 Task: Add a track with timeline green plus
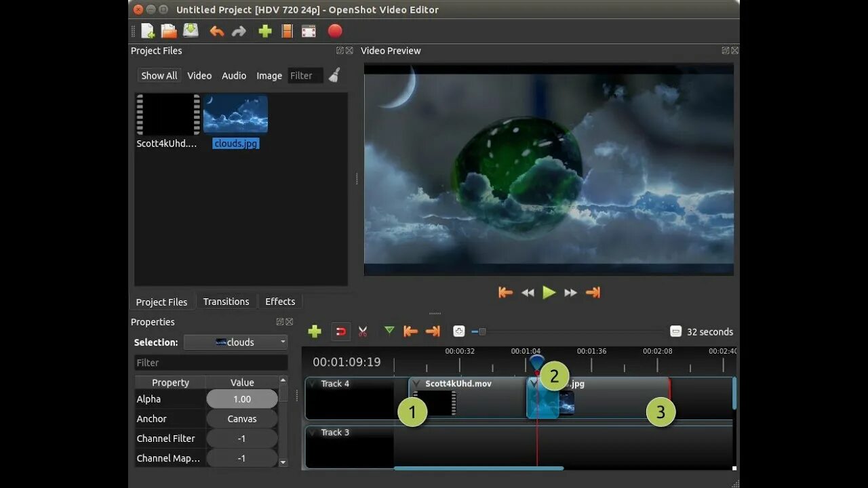click(315, 331)
